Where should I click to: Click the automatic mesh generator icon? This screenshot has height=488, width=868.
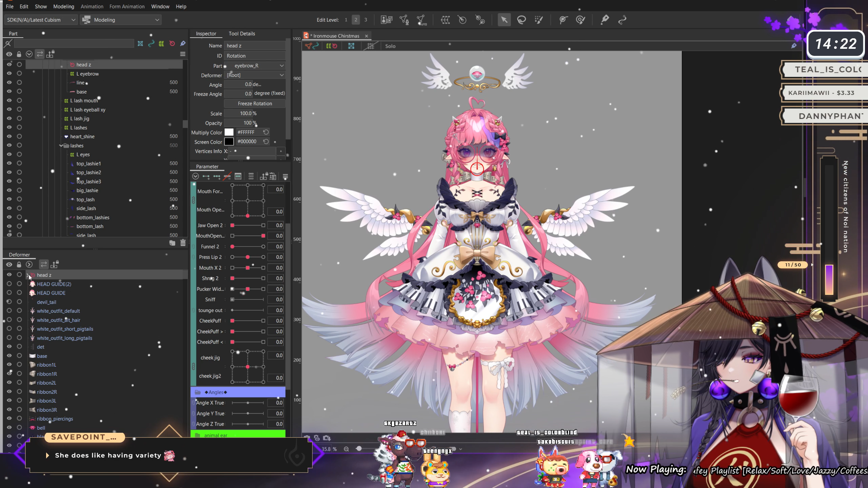pos(422,20)
